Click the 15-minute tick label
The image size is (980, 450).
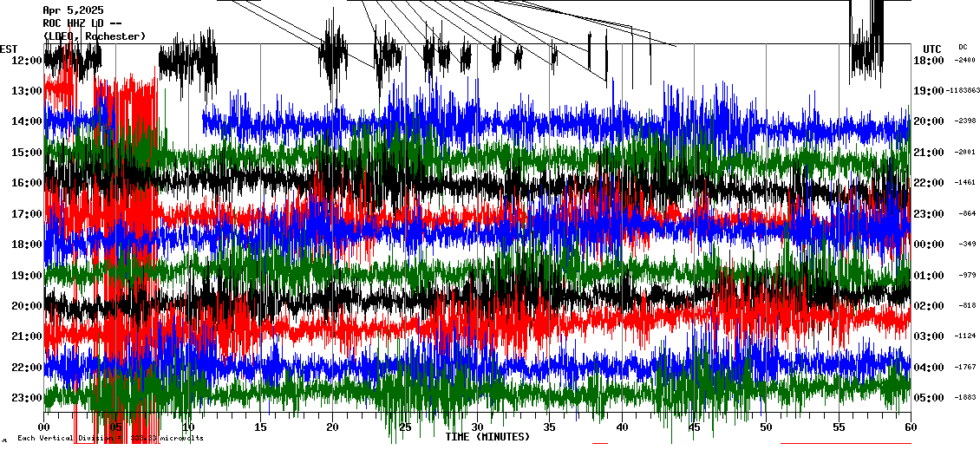pyautogui.click(x=260, y=427)
